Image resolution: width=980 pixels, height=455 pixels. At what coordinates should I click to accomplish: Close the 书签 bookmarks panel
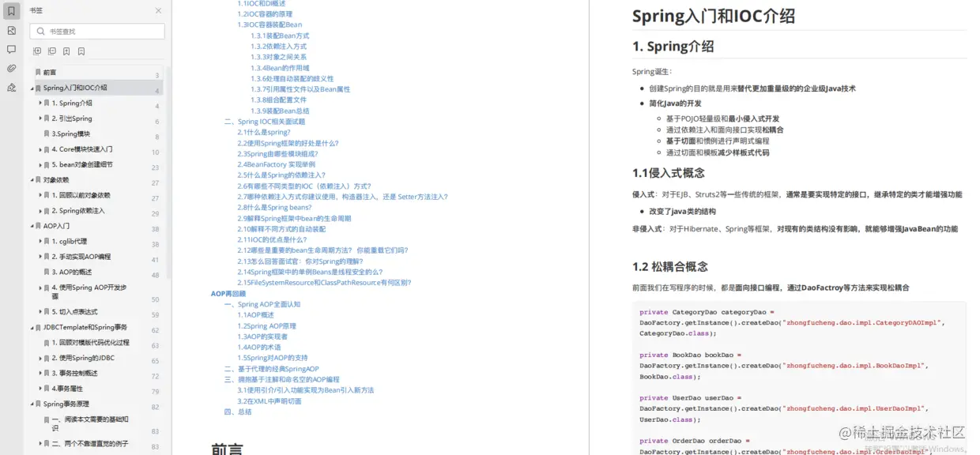[x=158, y=11]
